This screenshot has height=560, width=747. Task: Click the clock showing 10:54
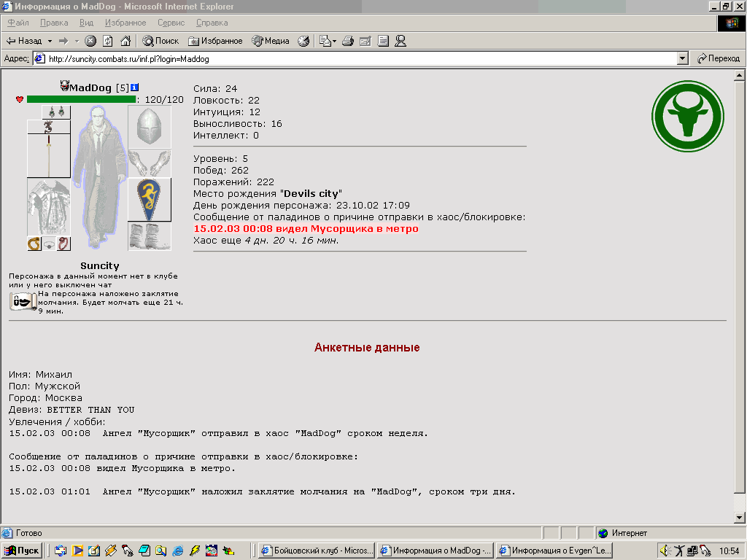(729, 551)
